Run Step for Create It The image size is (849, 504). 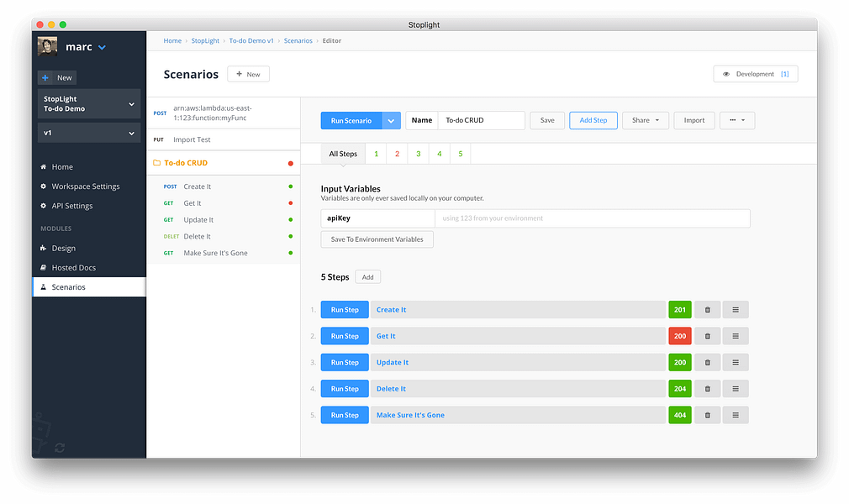345,310
